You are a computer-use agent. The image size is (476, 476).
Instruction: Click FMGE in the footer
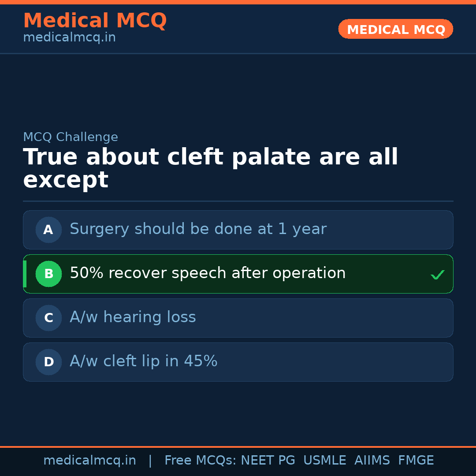pyautogui.click(x=416, y=461)
